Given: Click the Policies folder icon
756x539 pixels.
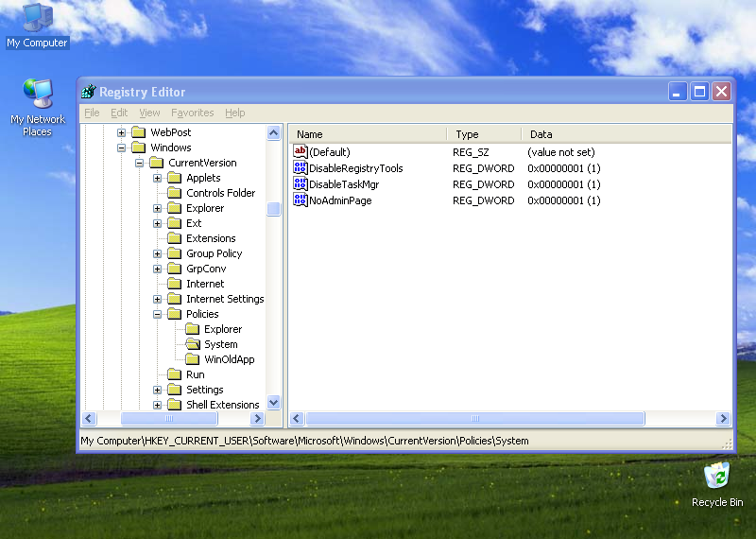Looking at the screenshot, I should tap(175, 314).
